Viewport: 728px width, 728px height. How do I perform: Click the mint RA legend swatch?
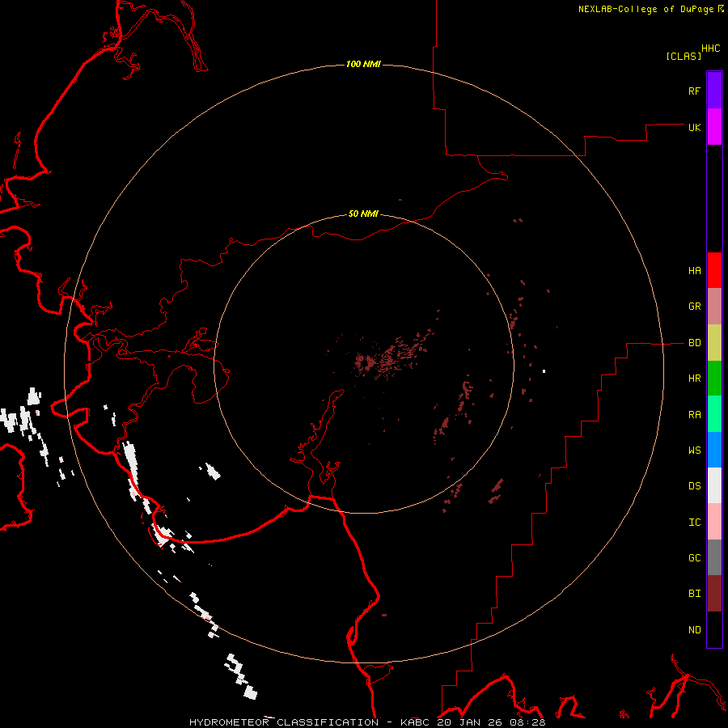click(714, 414)
